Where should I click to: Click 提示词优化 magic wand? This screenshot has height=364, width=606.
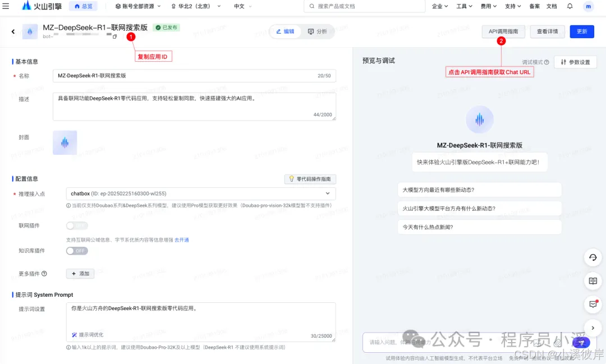88,335
